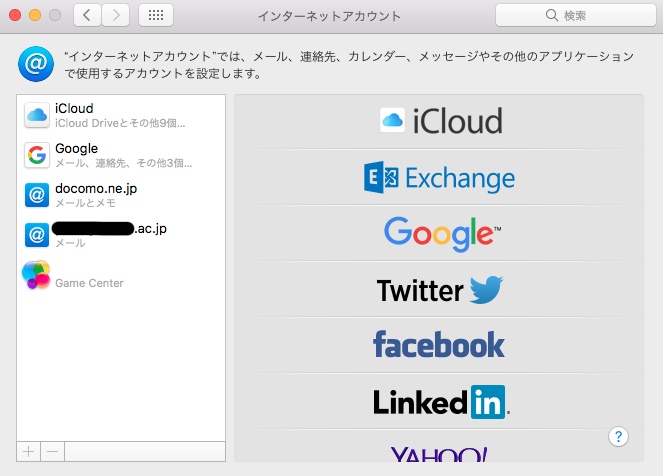Close the window with the red button
Screen dimensions: 663x476
click(x=15, y=15)
